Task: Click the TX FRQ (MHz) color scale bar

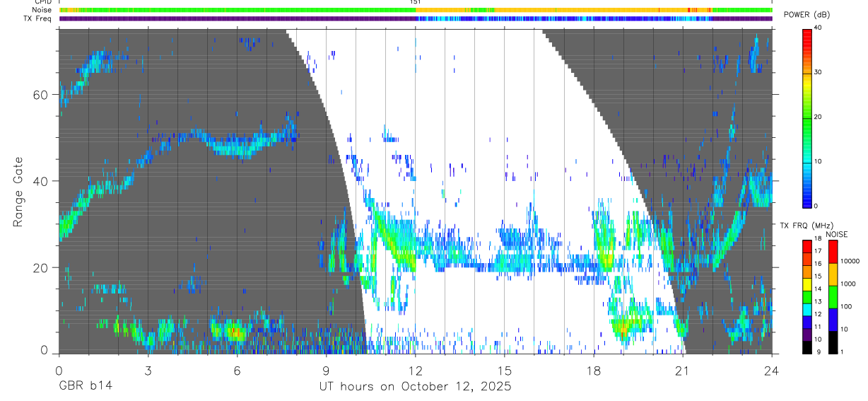Action: (807, 296)
